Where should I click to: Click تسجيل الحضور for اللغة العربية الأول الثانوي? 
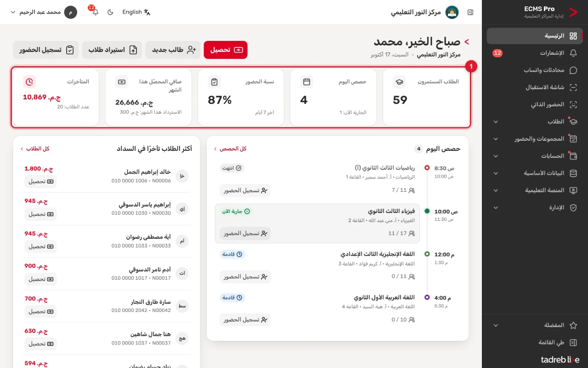pos(245,320)
